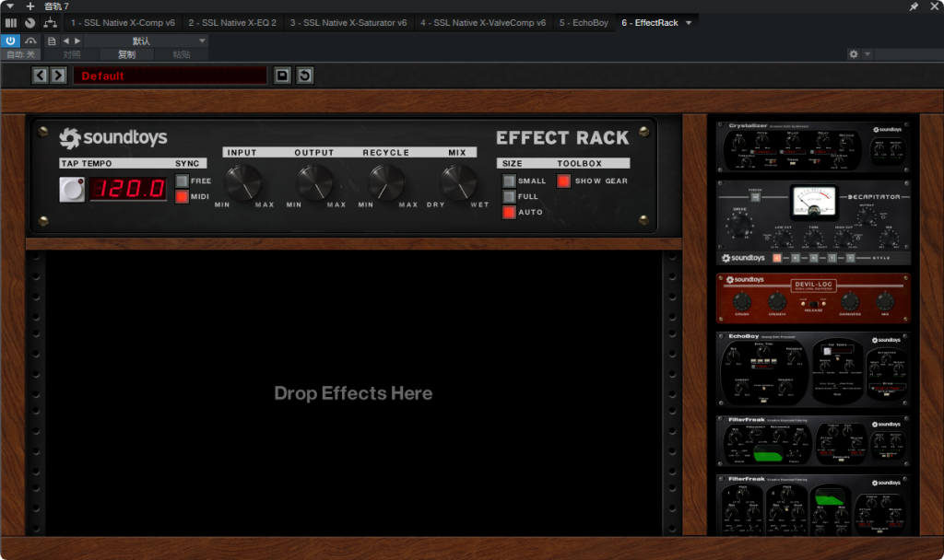Select the Crystallizer effect thumbnail
944x560 pixels.
(813, 146)
